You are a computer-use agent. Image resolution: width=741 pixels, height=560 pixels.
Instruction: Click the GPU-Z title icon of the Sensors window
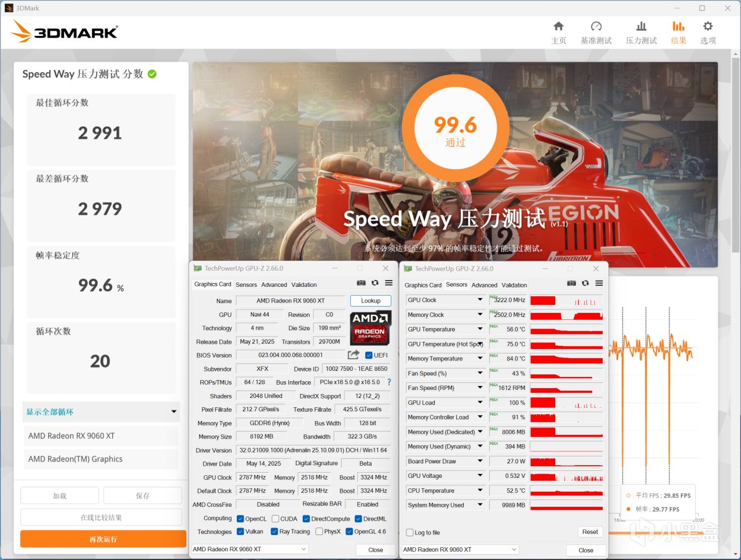click(408, 268)
